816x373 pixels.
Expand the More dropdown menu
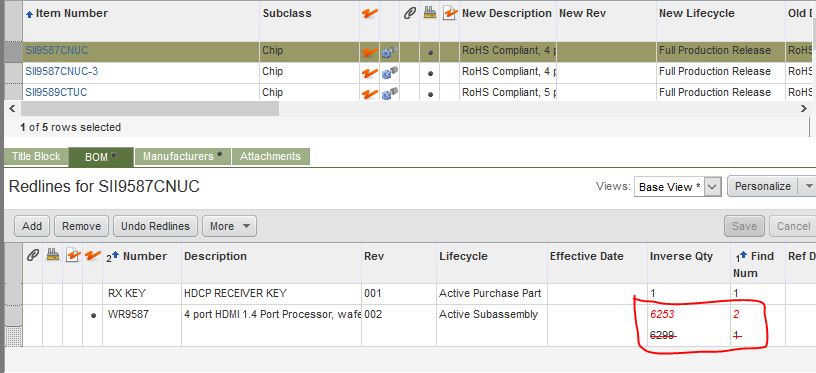coord(230,226)
